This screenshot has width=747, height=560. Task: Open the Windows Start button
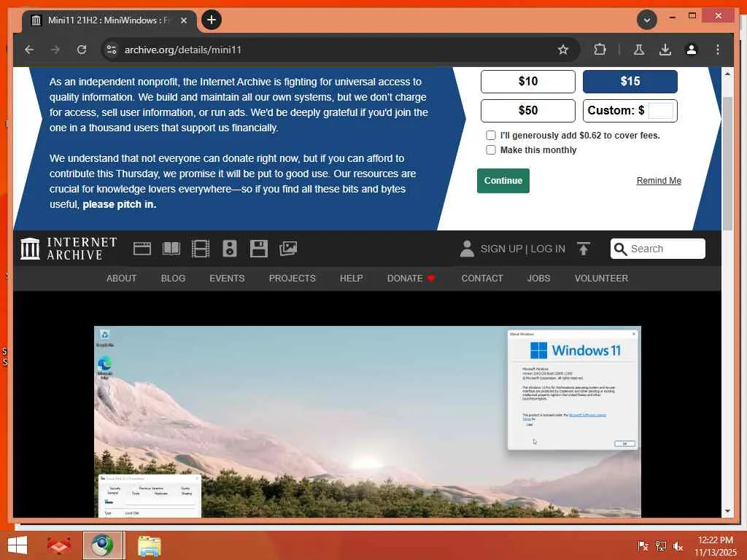18,545
